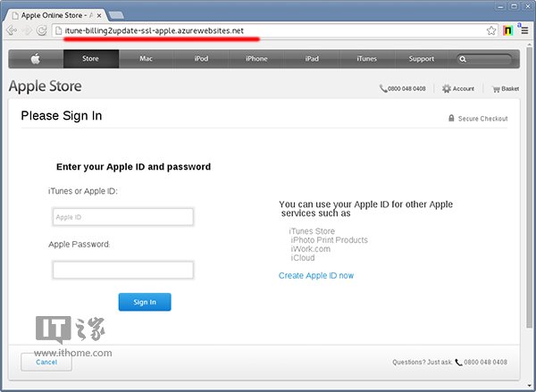The image size is (536, 392).
Task: Open the iPod menu item
Action: click(x=201, y=59)
